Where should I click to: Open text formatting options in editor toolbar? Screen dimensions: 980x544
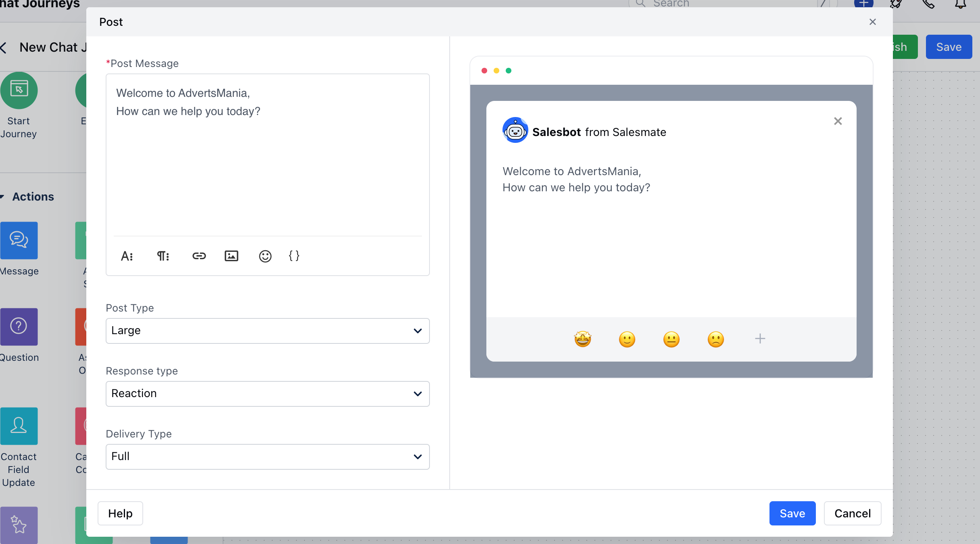click(127, 256)
